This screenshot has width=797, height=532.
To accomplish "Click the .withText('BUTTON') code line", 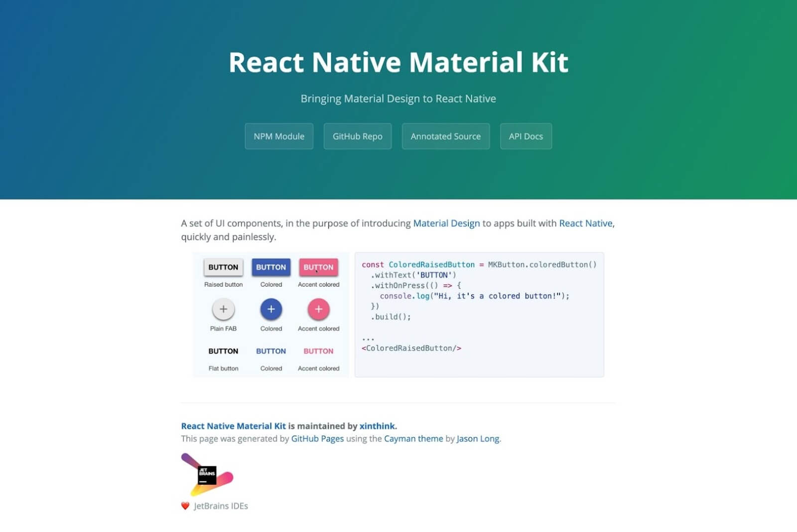I will coord(413,275).
